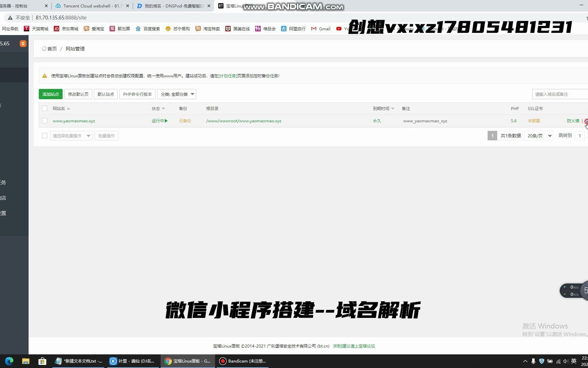Open 防火墙 for the site
This screenshot has height=368, width=588.
(573, 121)
